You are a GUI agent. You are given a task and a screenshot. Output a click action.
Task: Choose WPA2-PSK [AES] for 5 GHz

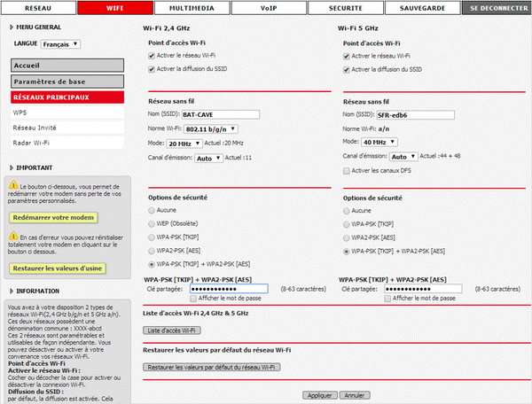pyautogui.click(x=347, y=237)
